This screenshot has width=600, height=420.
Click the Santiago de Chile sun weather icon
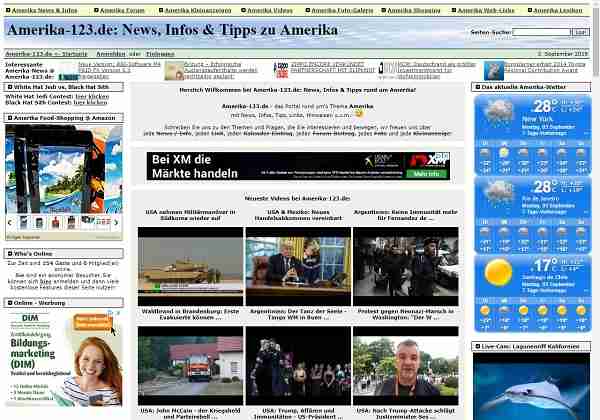click(x=498, y=272)
